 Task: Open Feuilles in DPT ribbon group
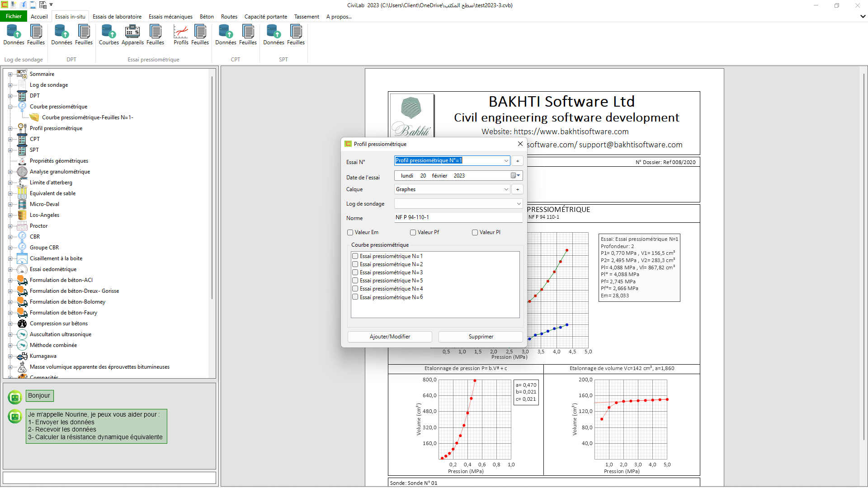pyautogui.click(x=84, y=35)
